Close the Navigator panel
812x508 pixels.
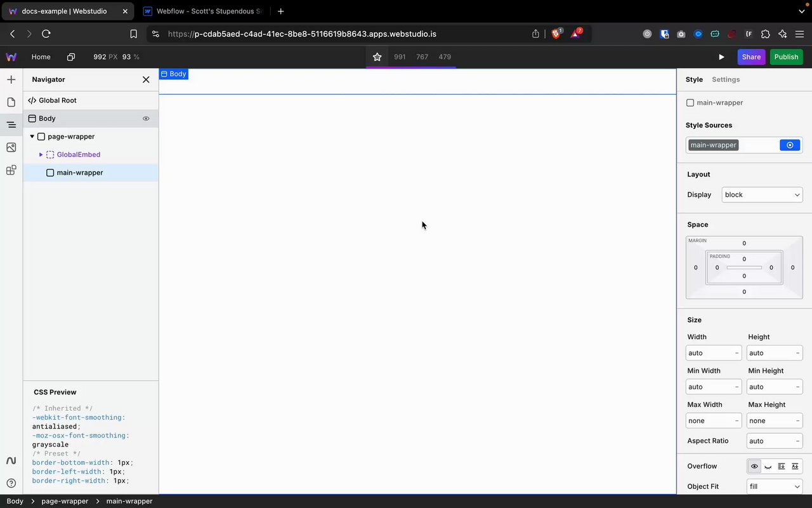(146, 79)
